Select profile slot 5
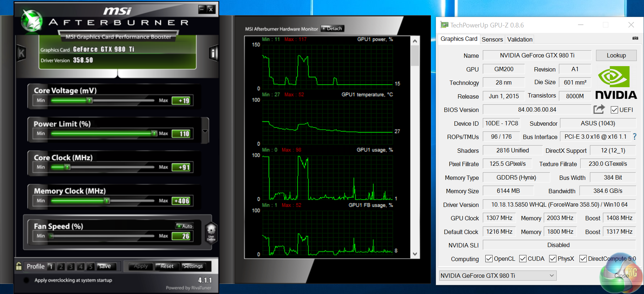The height and width of the screenshot is (294, 644). pyautogui.click(x=91, y=267)
